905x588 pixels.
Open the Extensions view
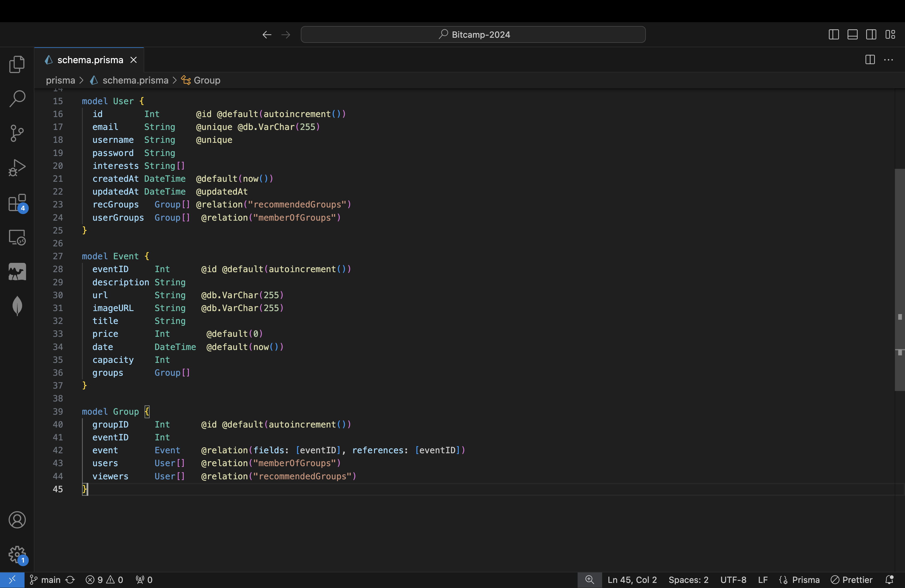pyautogui.click(x=17, y=203)
